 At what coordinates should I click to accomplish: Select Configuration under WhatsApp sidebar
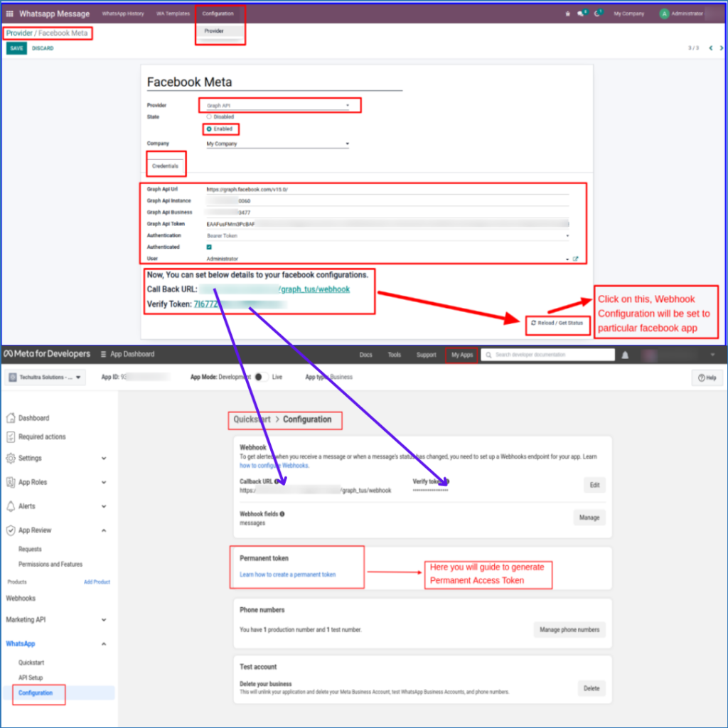[x=36, y=693]
